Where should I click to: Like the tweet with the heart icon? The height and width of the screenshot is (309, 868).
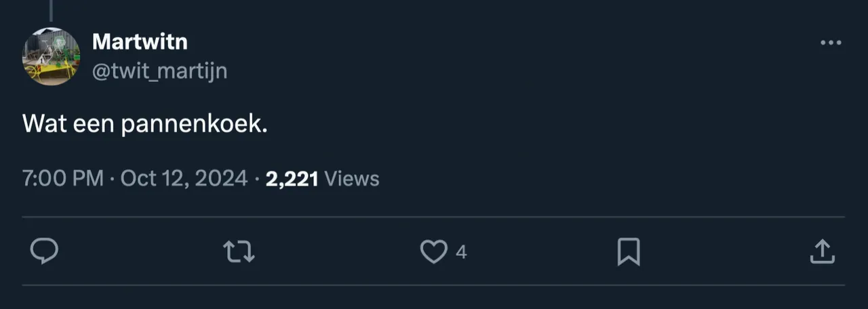click(433, 252)
